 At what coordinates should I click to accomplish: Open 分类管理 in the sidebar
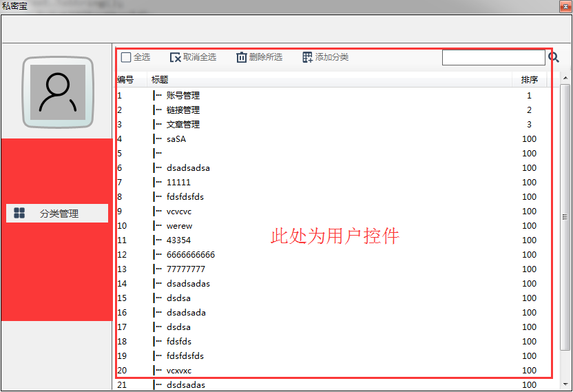(57, 213)
